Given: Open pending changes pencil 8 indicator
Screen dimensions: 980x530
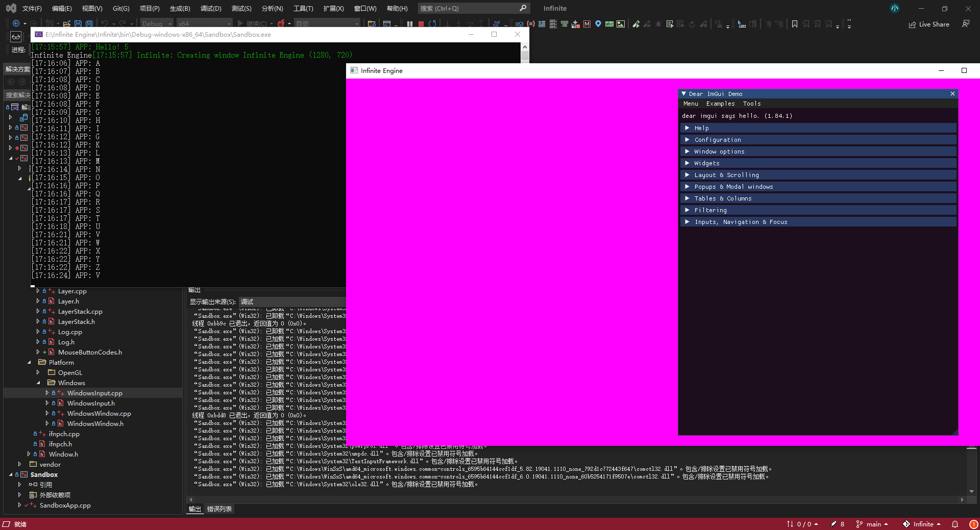Looking at the screenshot, I should click(x=837, y=524).
